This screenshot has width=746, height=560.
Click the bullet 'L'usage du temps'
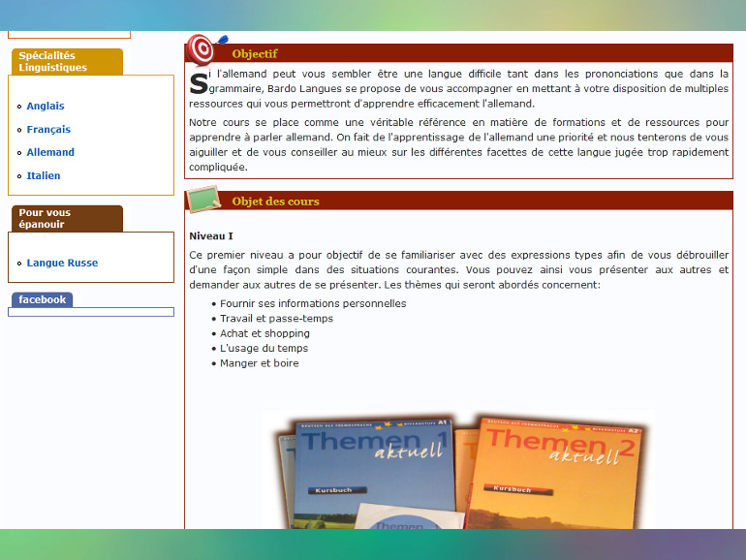[264, 348]
